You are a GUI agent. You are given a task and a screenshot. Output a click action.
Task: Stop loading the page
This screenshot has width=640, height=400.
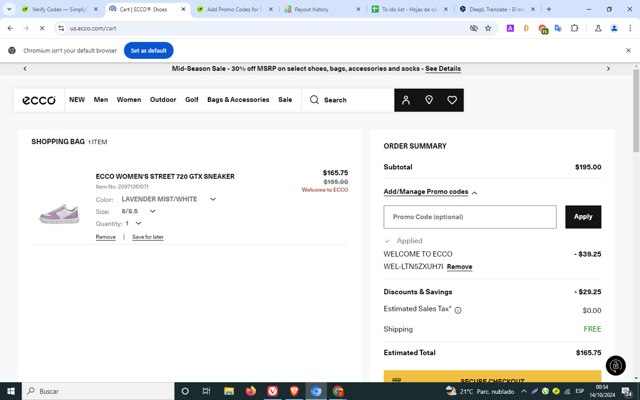click(x=42, y=28)
